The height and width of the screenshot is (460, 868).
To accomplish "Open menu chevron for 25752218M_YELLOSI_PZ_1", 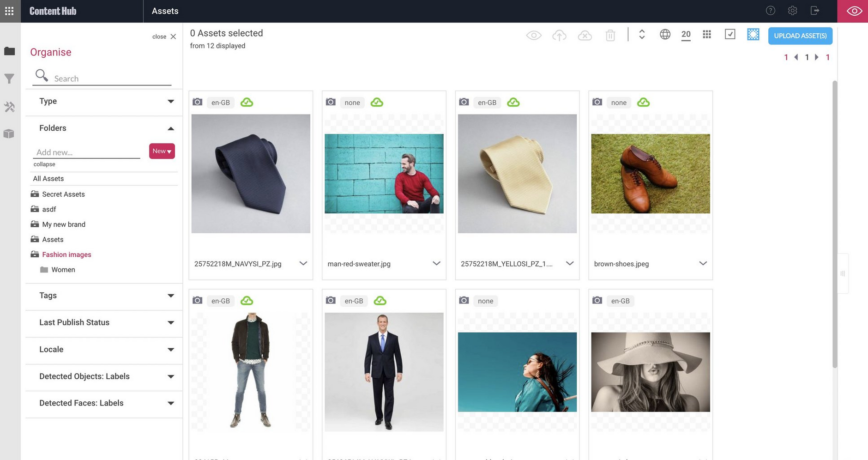I will point(570,263).
